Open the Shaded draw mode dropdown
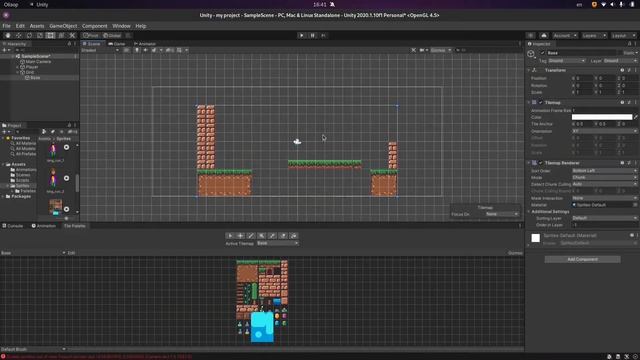The width and height of the screenshot is (640, 360). pyautogui.click(x=100, y=50)
